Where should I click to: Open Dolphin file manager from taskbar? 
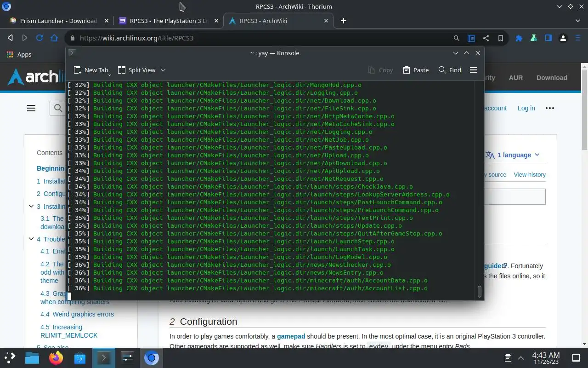pos(32,357)
